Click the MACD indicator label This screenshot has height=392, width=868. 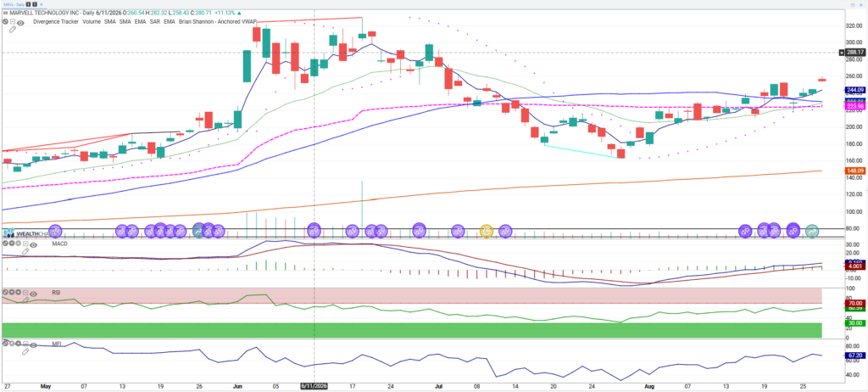click(60, 244)
